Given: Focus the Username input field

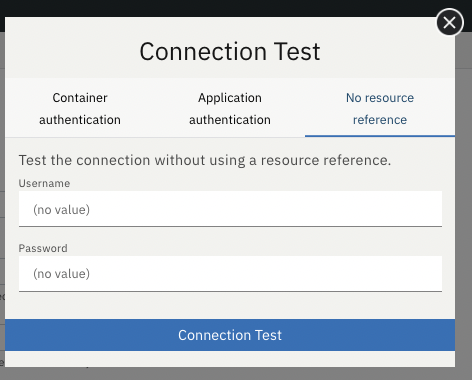Looking at the screenshot, I should [x=230, y=209].
